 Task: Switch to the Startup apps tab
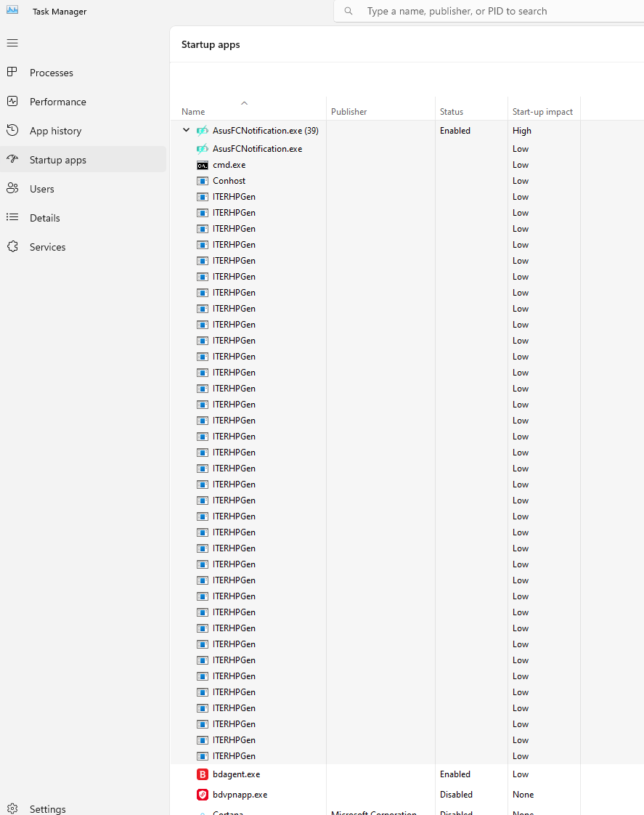click(58, 160)
